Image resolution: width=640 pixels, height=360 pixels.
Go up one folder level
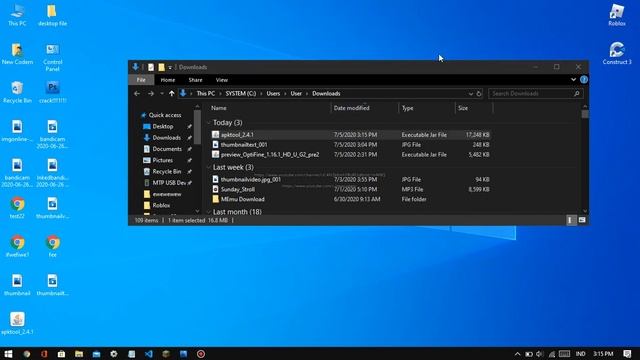171,93
